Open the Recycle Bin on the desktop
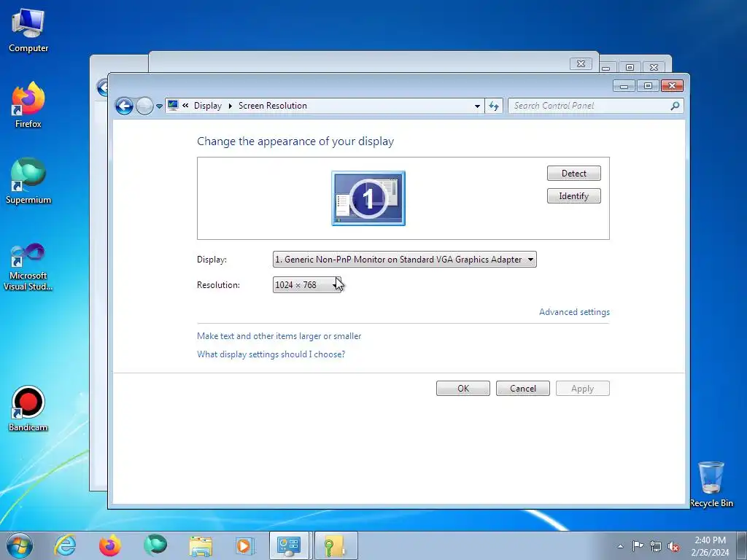 pyautogui.click(x=711, y=484)
